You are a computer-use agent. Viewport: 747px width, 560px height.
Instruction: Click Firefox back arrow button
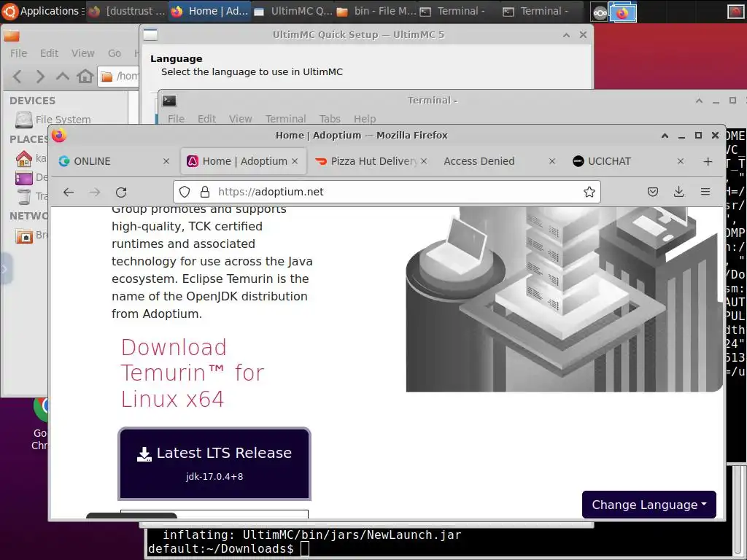pyautogui.click(x=69, y=192)
